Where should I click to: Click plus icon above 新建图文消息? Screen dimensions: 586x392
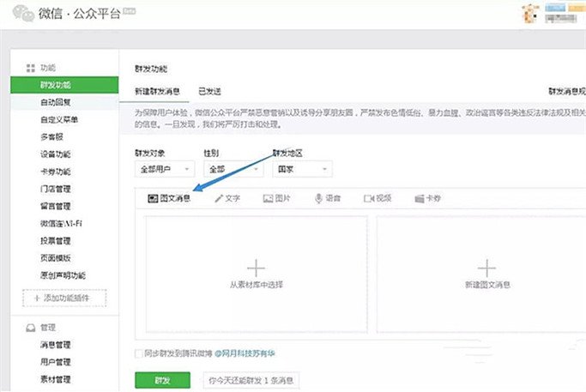[x=486, y=268]
